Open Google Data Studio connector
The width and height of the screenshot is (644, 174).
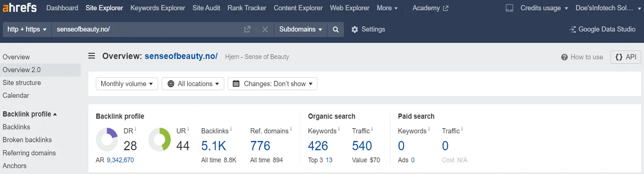point(602,29)
